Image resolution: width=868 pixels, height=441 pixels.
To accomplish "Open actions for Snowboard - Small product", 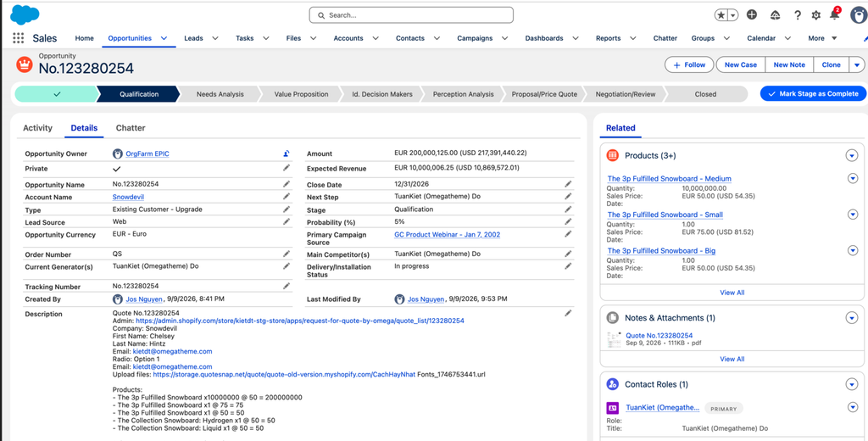I will click(x=853, y=215).
